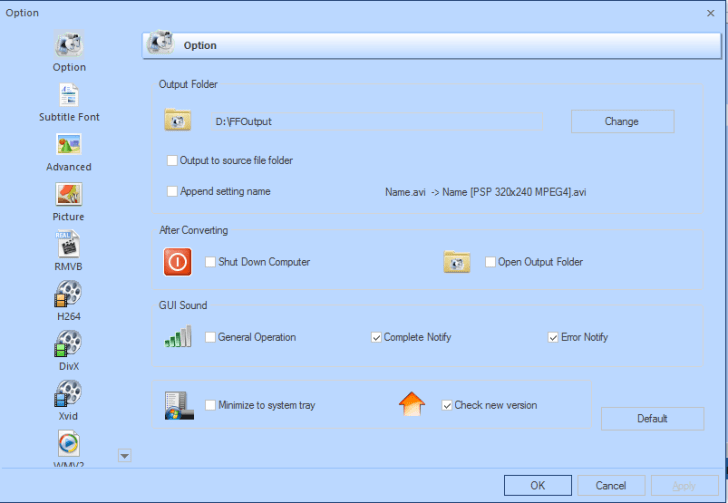This screenshot has height=503, width=728.
Task: Select the Advanced settings icon
Action: 69,145
